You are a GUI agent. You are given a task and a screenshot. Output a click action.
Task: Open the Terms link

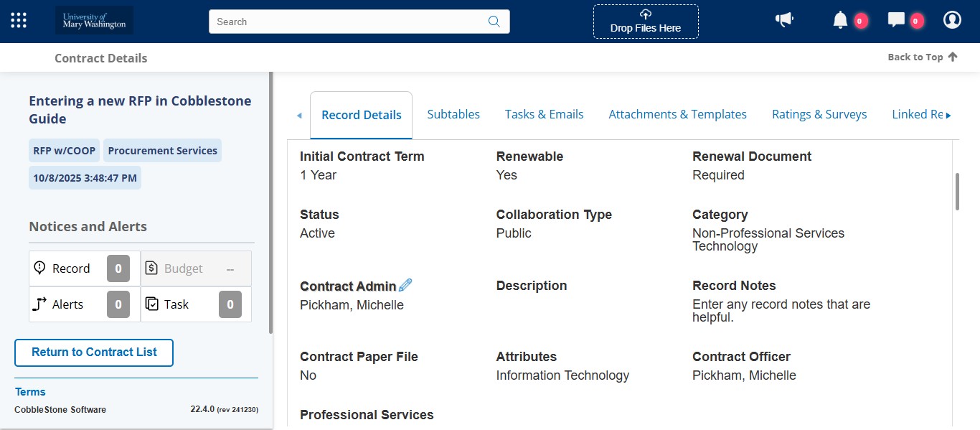pyautogui.click(x=30, y=391)
